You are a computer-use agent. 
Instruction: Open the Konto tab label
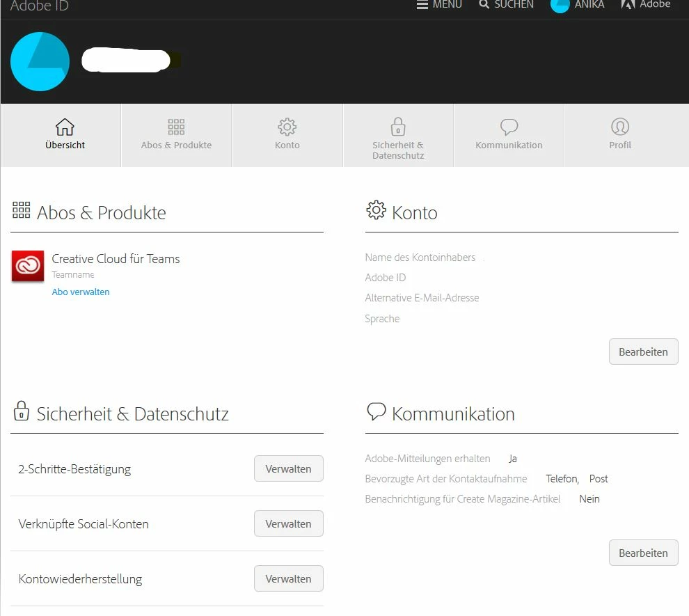click(x=287, y=145)
